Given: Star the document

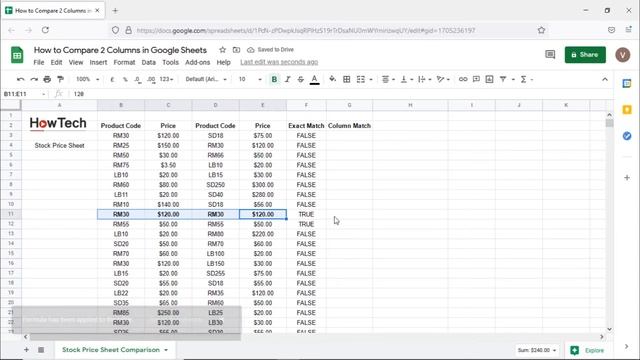Looking at the screenshot, I should point(222,50).
